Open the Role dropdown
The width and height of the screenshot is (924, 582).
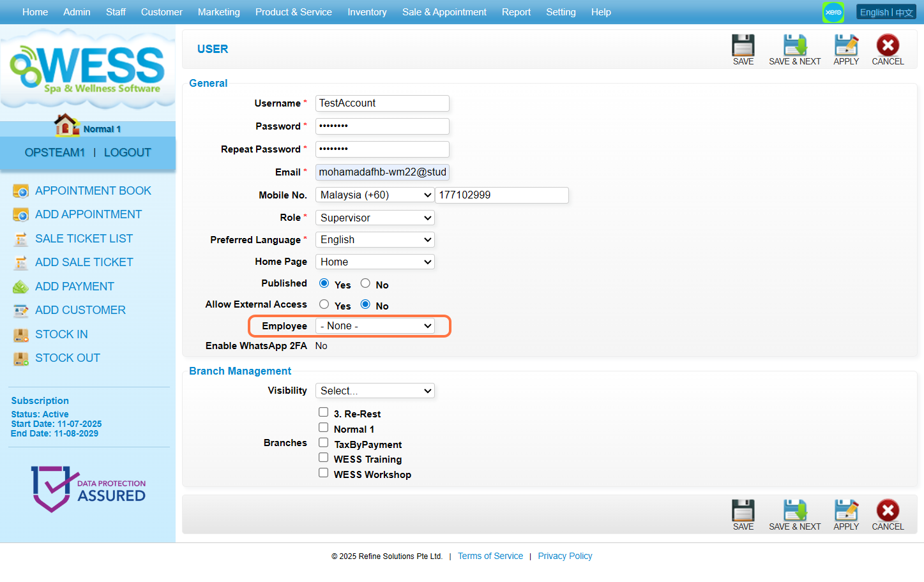(375, 218)
